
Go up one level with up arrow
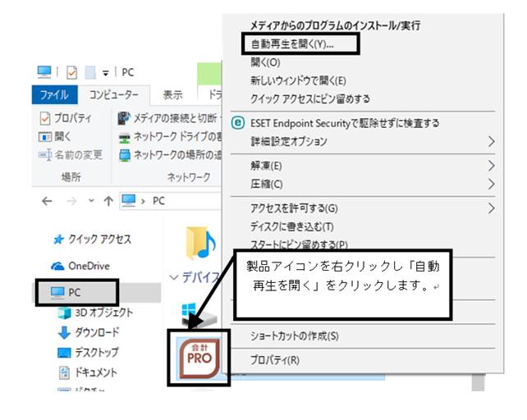tap(108, 201)
